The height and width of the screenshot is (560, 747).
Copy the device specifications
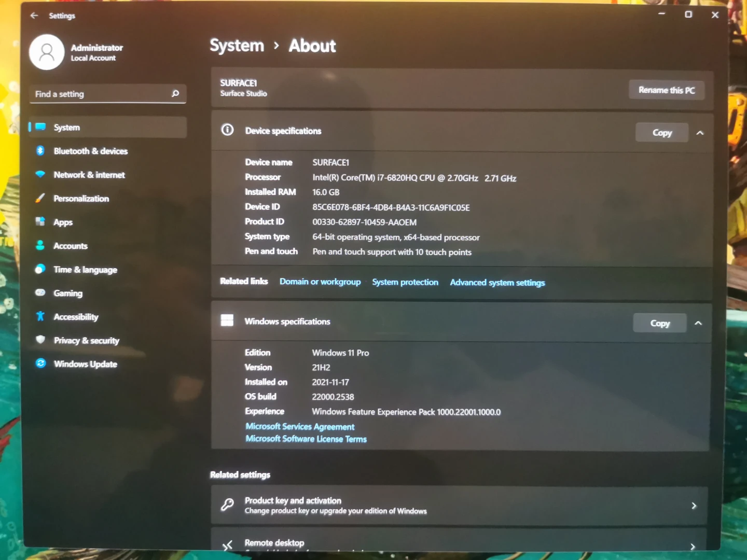(662, 133)
